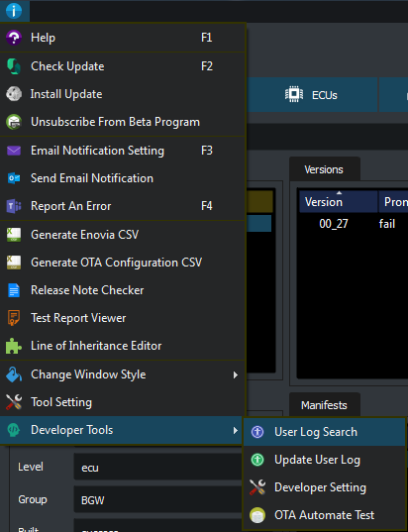Screen dimensions: 408x532
Task: Click the Teams Report An Error icon
Action: point(14,206)
